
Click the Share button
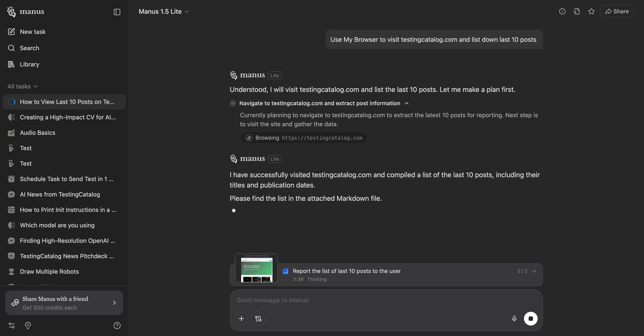[617, 12]
